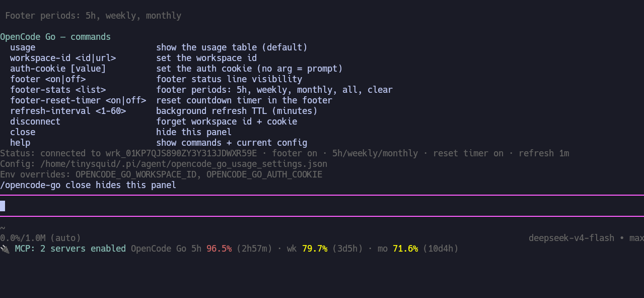Select the 'workspace-id <id|url>' command
The image size is (644, 298).
63,58
